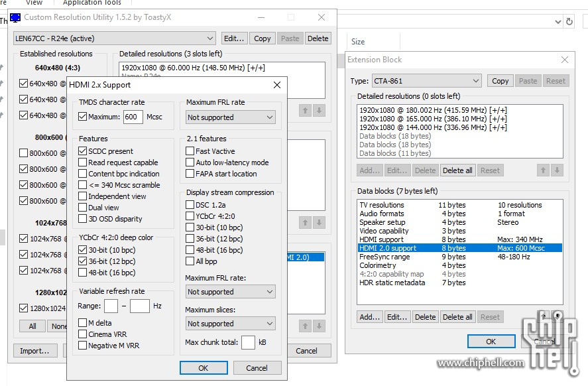The image size is (588, 386).
Task: Enable YCbCr 4:2:0 deep color 48-bit (16 bpc)
Action: [x=82, y=272]
